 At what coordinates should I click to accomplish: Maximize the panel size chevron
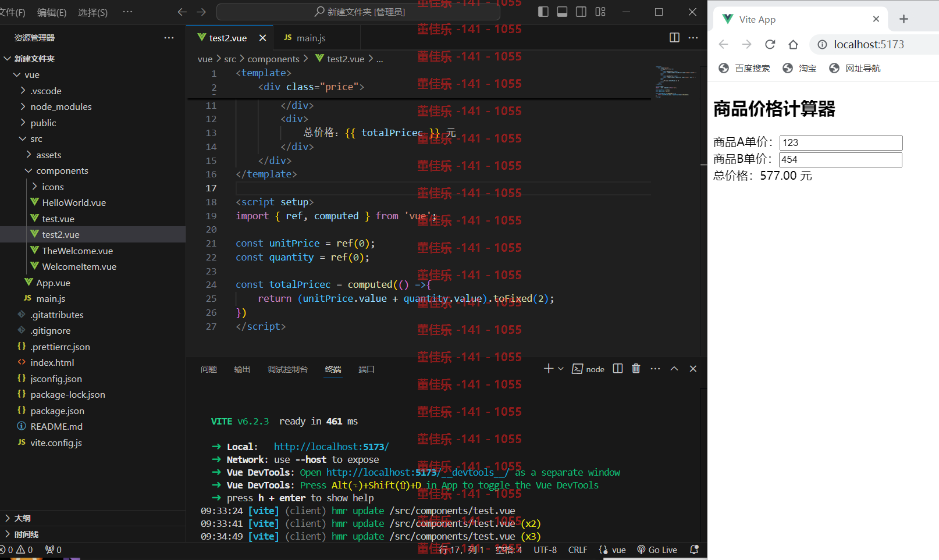(x=674, y=369)
